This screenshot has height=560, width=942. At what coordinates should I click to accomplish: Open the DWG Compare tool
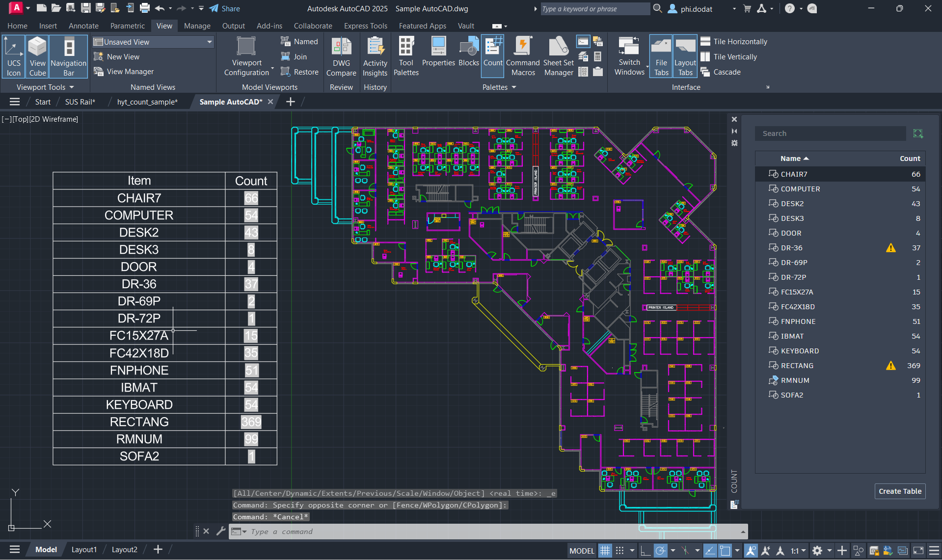[341, 56]
